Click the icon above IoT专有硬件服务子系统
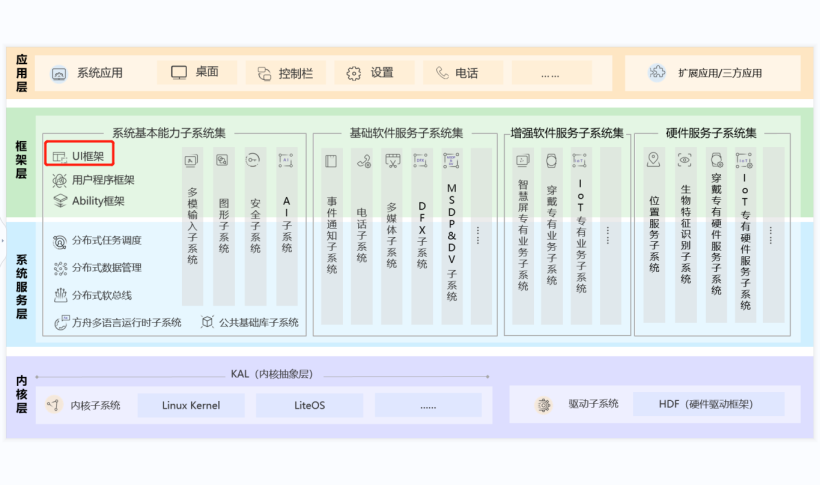Image resolution: width=820 pixels, height=485 pixels. [744, 160]
